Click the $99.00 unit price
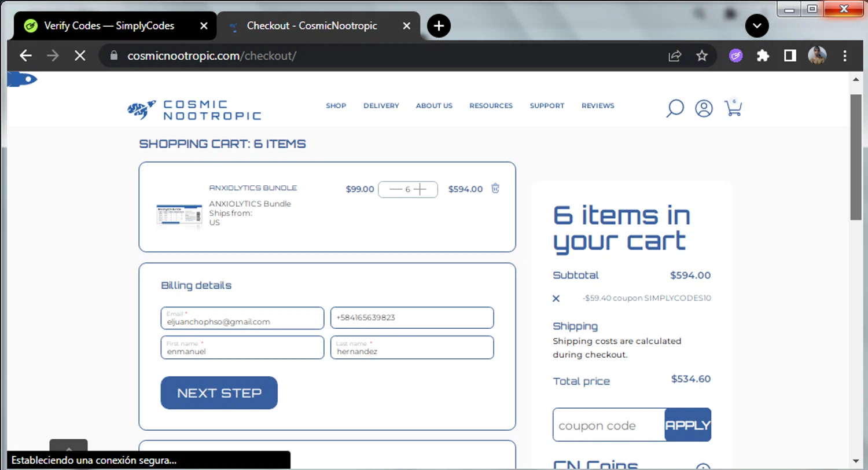The height and width of the screenshot is (470, 868). (360, 189)
